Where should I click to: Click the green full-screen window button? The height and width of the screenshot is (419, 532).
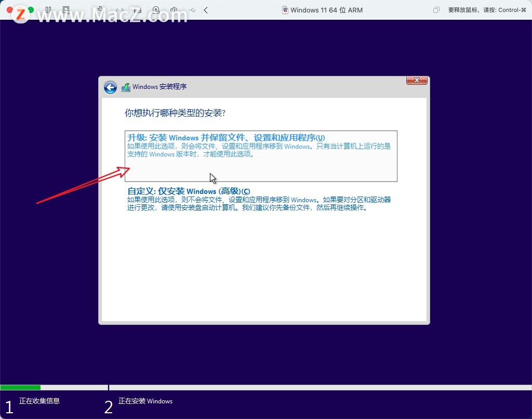click(31, 10)
